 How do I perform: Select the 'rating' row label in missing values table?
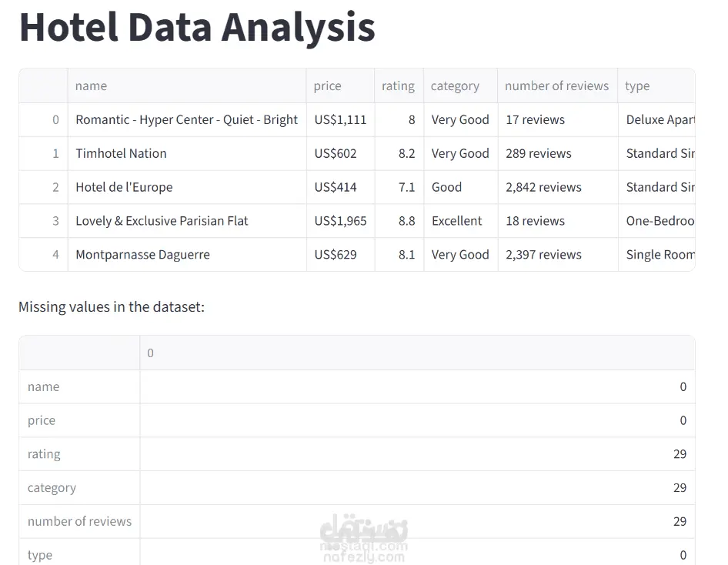(x=44, y=454)
